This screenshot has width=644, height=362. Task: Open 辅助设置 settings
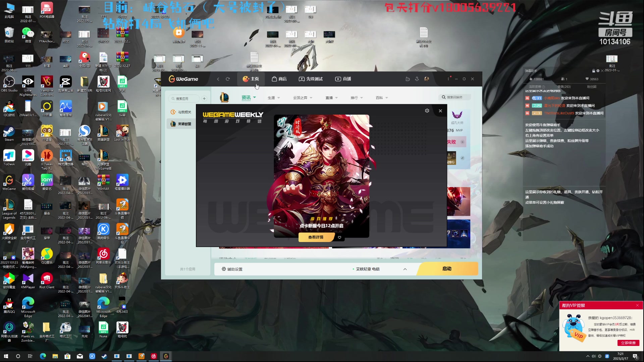(232, 269)
